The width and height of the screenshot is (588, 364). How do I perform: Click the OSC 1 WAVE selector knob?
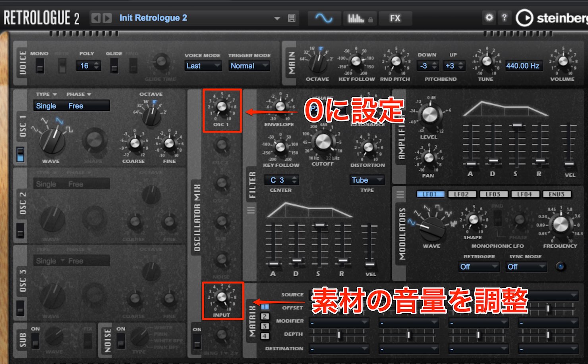pos(52,141)
